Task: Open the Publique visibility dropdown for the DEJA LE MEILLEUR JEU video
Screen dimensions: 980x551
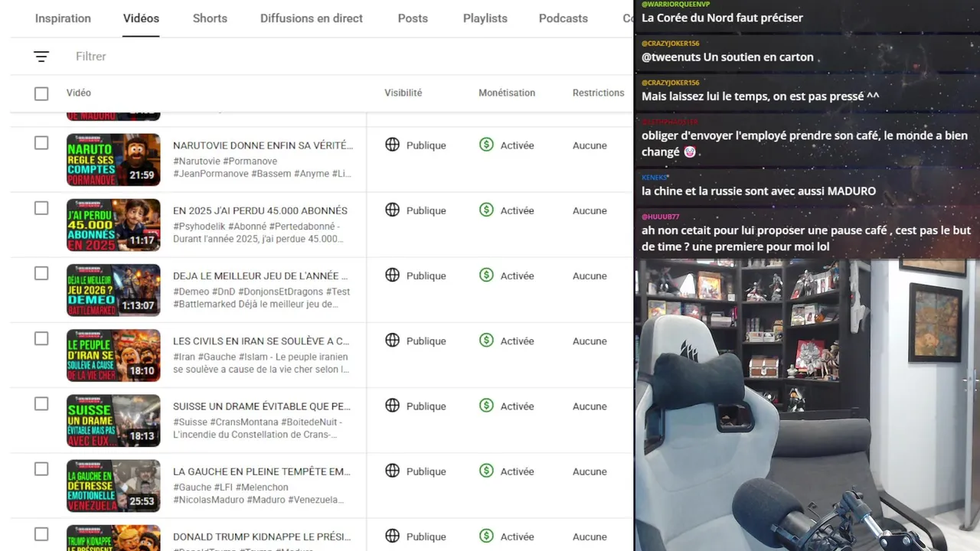Action: (x=426, y=275)
